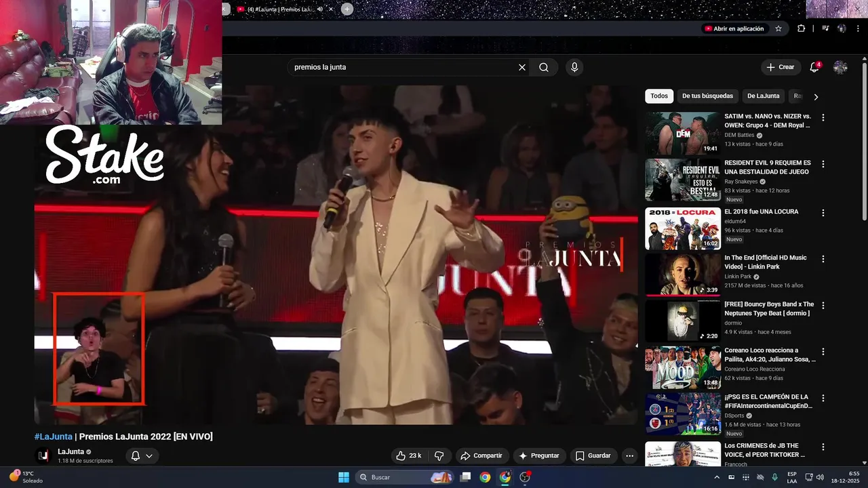Image resolution: width=868 pixels, height=488 pixels.
Task: Open options for PSG campeón video
Action: (x=823, y=398)
